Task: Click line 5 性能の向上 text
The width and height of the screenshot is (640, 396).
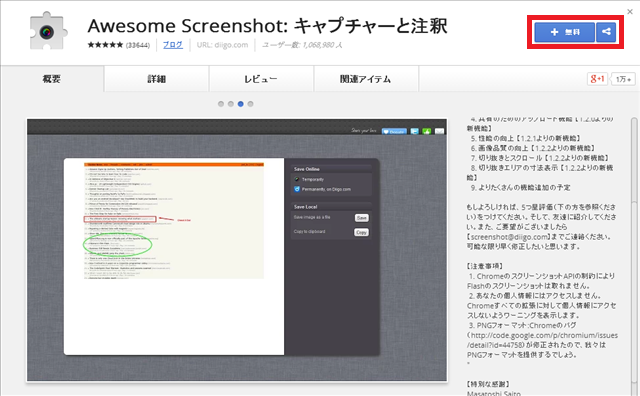Action: (526, 138)
